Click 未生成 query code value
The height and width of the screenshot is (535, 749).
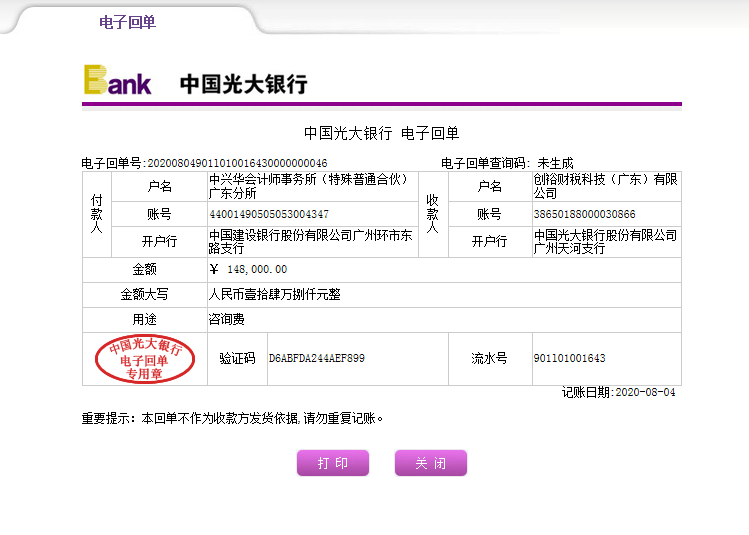556,163
